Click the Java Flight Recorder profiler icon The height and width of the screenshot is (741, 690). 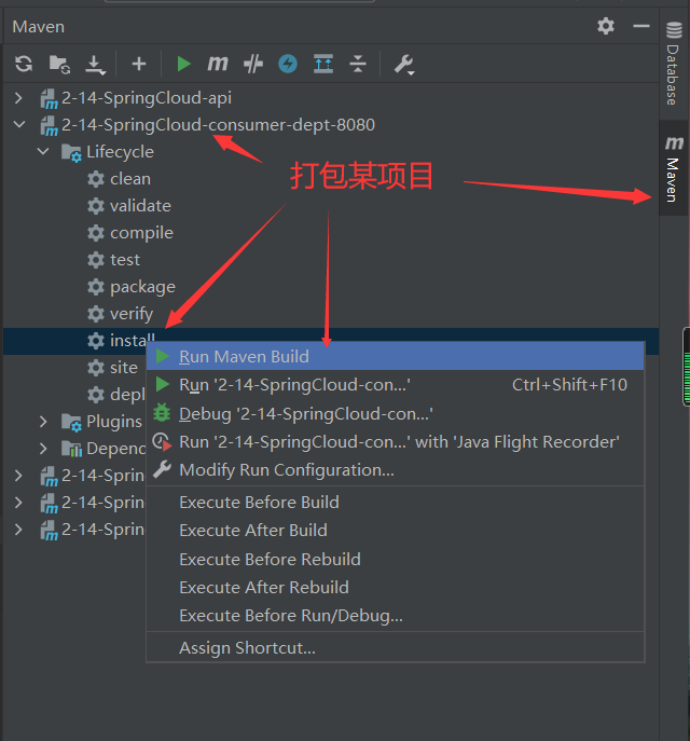162,442
